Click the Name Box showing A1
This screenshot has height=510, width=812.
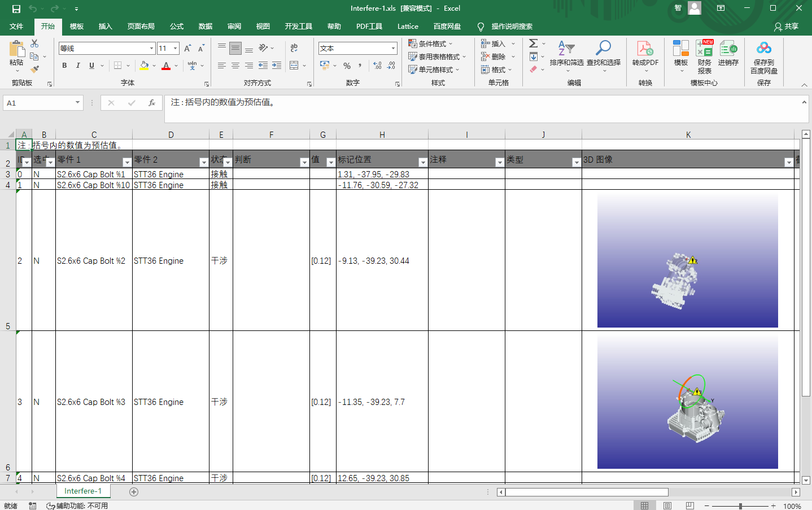43,103
